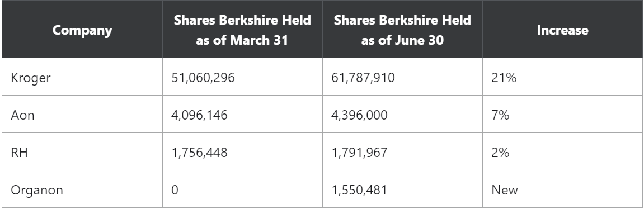Click Organon's March value of 0

pyautogui.click(x=242, y=189)
